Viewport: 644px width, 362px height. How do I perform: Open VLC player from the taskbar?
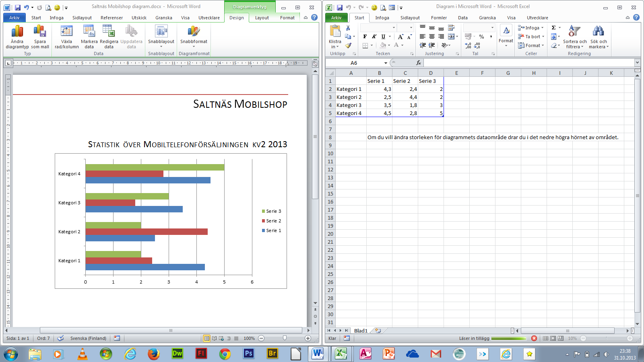(82, 354)
